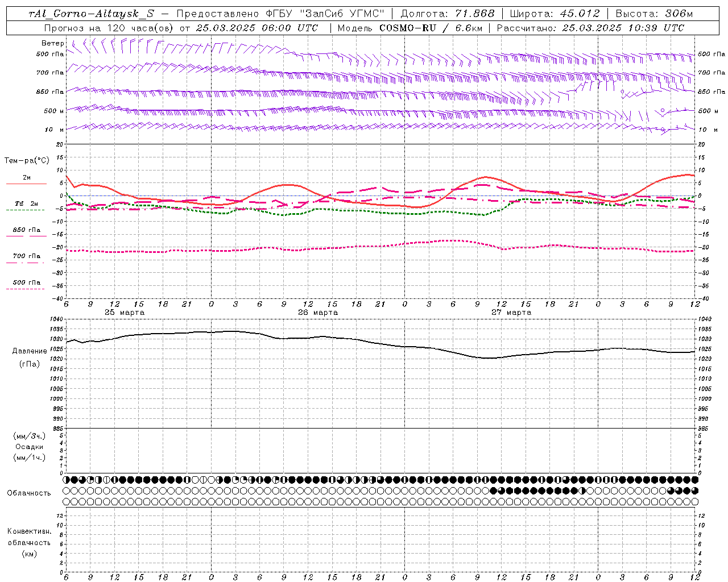This screenshot has height=582, width=728.
Task: Click the Высота: 306м value
Action: click(654, 14)
